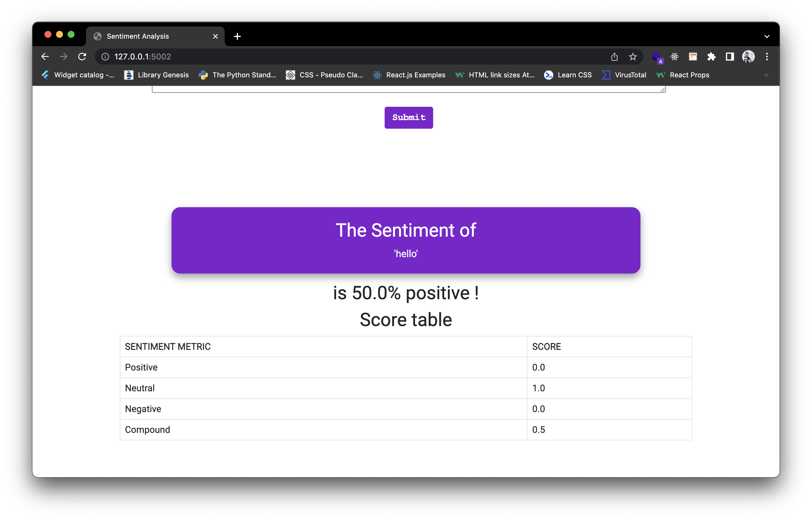Click the browser back arrow
The height and width of the screenshot is (520, 812).
[45, 57]
